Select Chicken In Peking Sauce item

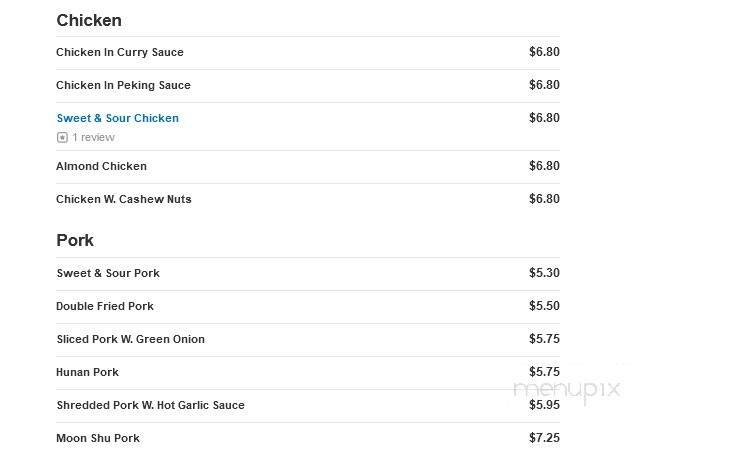123,85
